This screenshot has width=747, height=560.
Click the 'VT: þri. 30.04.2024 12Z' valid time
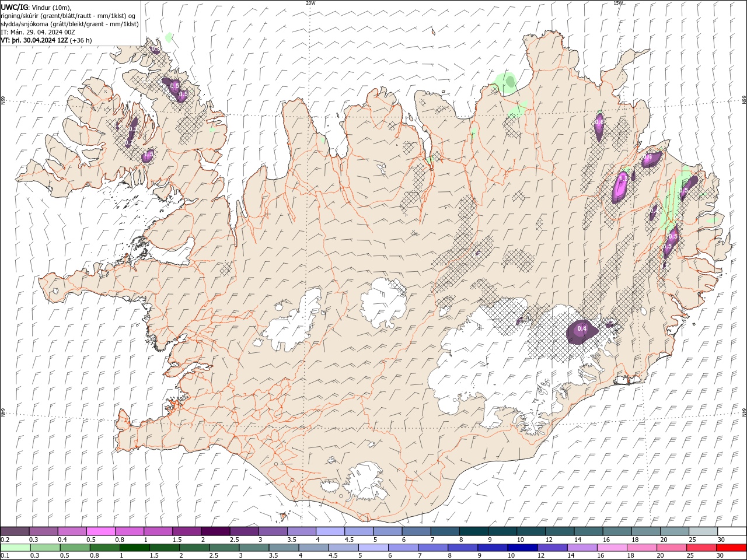[x=35, y=40]
